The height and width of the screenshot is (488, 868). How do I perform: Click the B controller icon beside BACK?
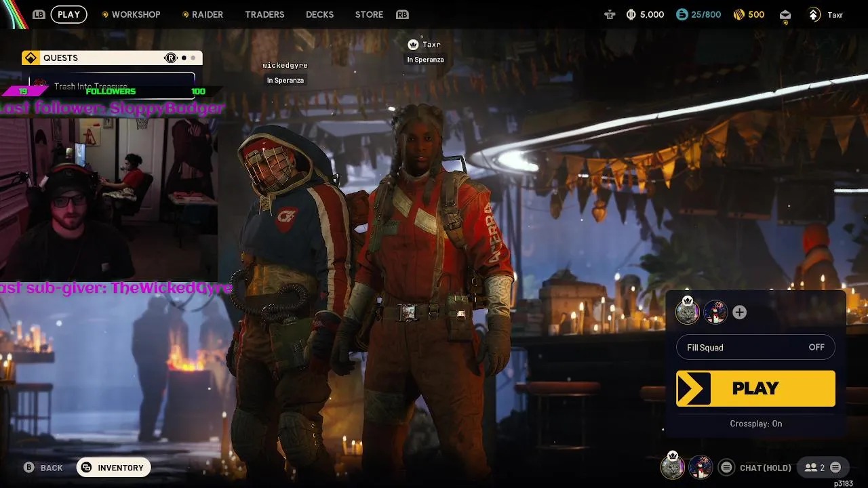click(x=28, y=468)
